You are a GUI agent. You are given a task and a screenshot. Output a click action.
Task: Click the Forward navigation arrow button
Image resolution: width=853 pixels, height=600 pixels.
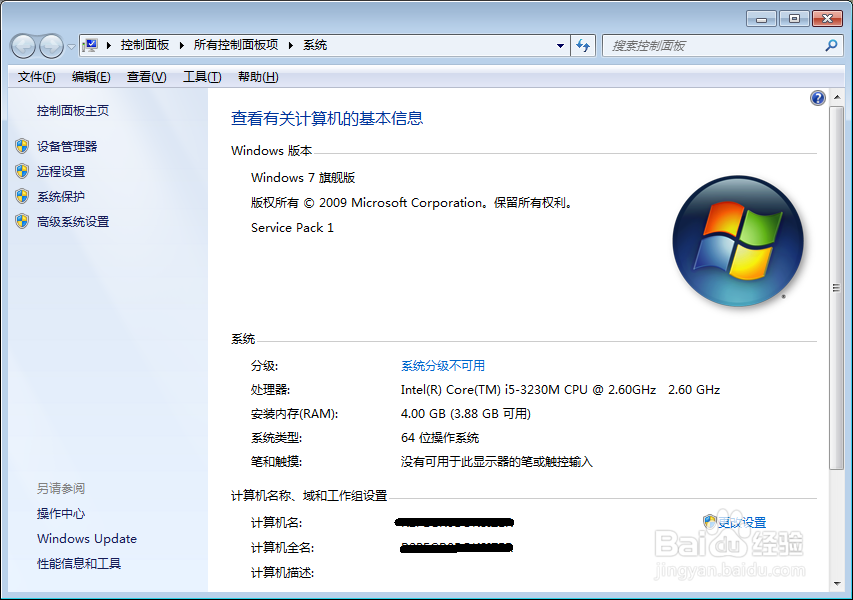(52, 46)
